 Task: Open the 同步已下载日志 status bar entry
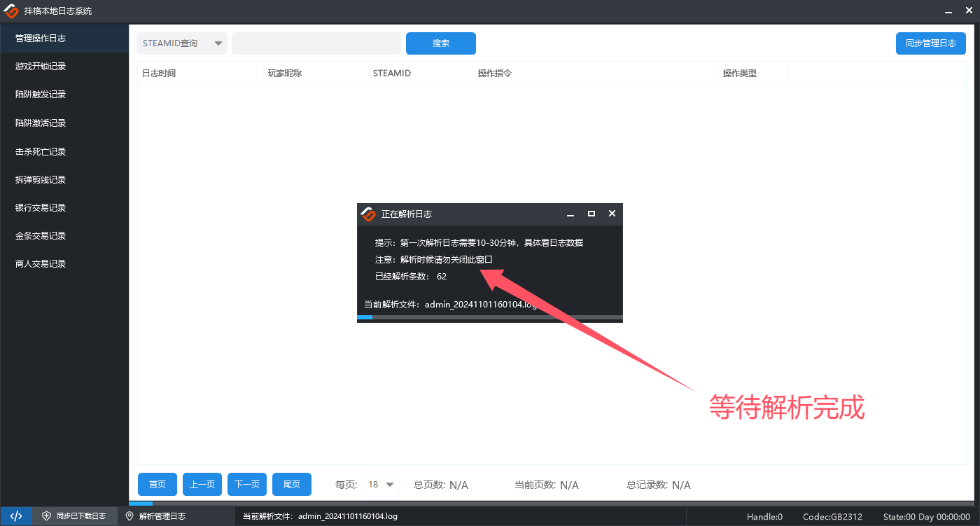point(75,515)
